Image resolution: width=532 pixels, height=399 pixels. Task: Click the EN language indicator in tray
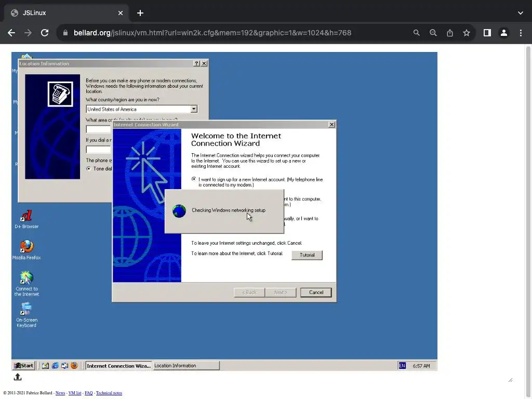click(x=402, y=365)
